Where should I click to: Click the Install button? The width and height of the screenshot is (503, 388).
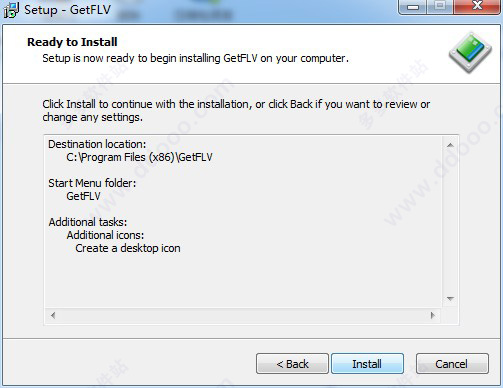(367, 364)
